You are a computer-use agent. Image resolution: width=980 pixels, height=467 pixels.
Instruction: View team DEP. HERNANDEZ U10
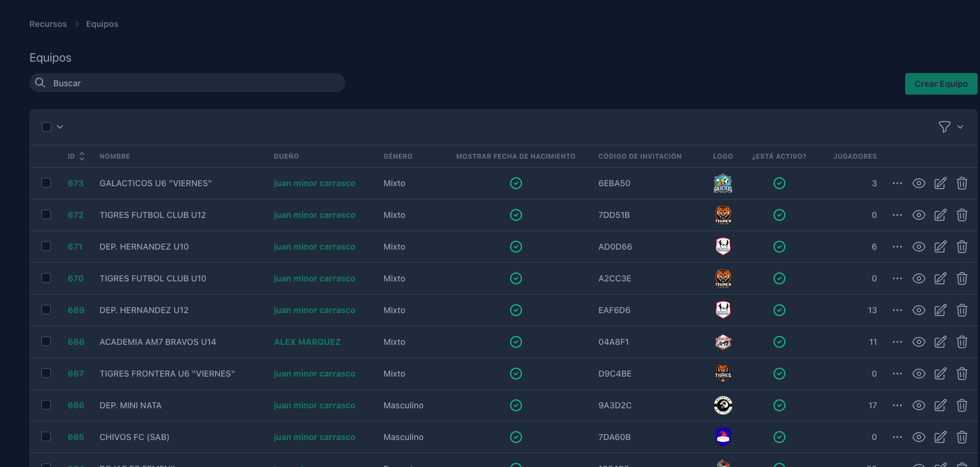tap(918, 247)
